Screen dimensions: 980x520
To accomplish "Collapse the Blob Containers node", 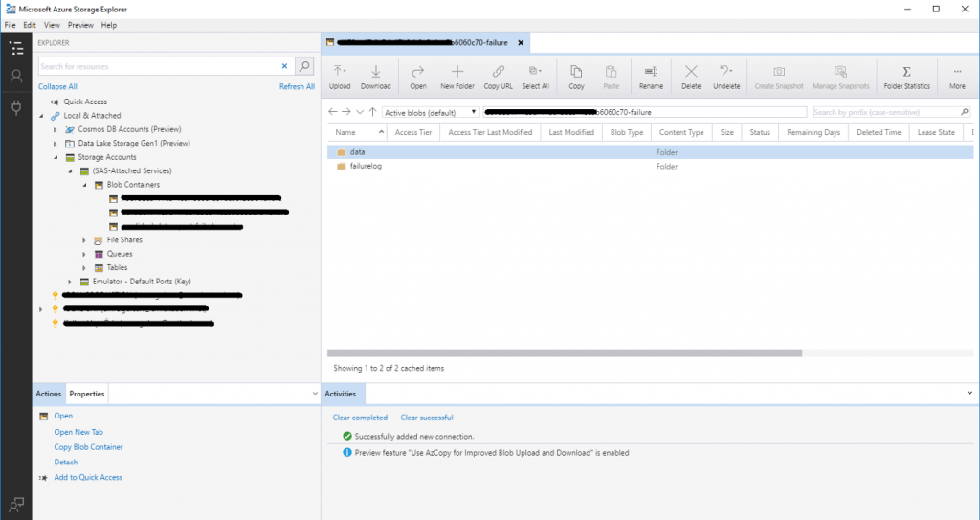I will [x=84, y=185].
